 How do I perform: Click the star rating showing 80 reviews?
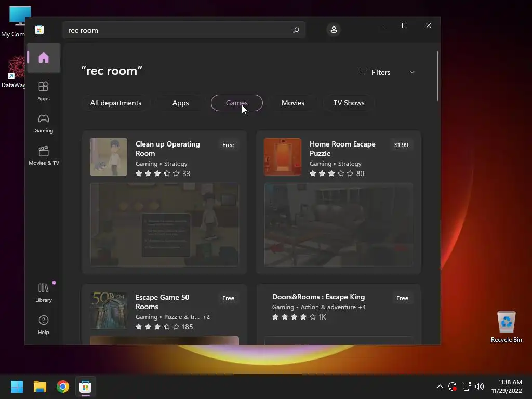(x=337, y=174)
